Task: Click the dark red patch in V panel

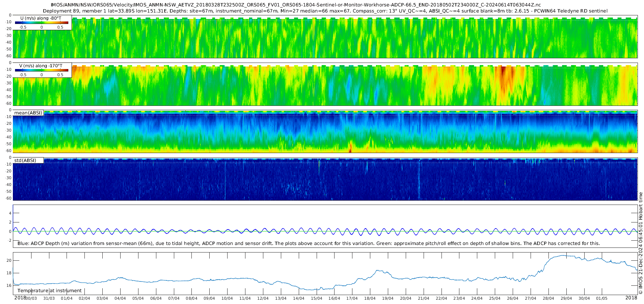Action: point(504,73)
